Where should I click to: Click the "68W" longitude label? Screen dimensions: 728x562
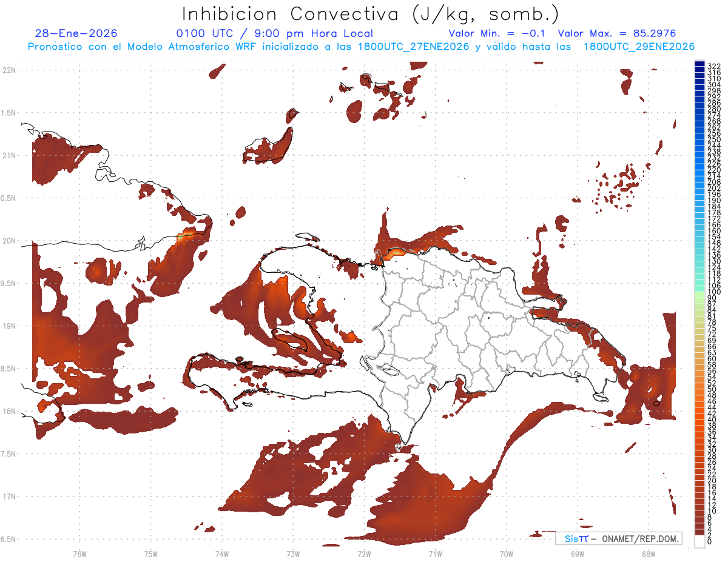(x=648, y=554)
